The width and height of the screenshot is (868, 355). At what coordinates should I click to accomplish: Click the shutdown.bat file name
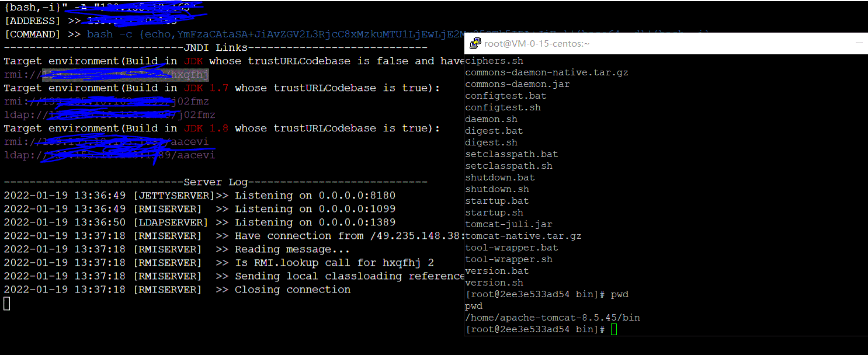pos(500,178)
